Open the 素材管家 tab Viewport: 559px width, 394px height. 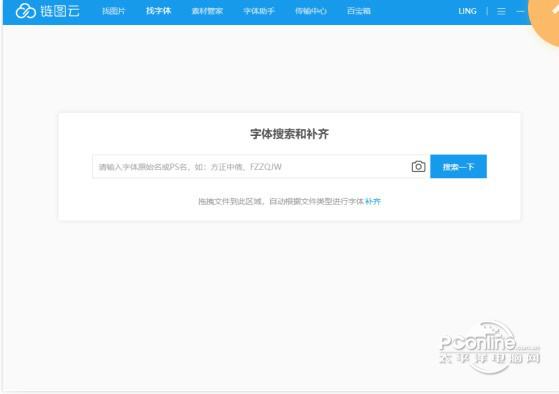(x=207, y=11)
